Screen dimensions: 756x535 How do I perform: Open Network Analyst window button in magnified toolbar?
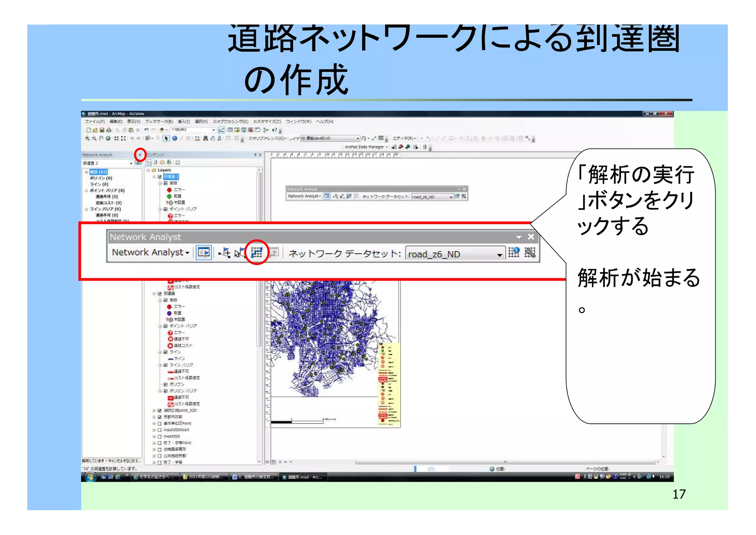204,253
